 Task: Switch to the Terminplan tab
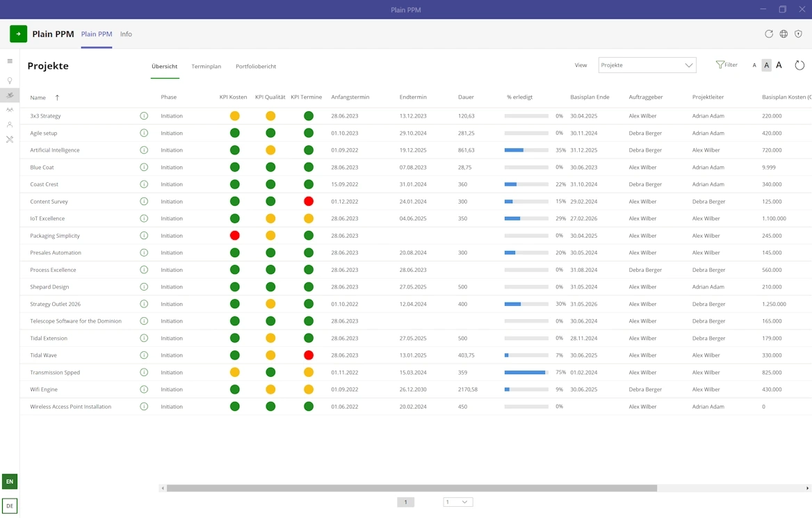(x=206, y=67)
